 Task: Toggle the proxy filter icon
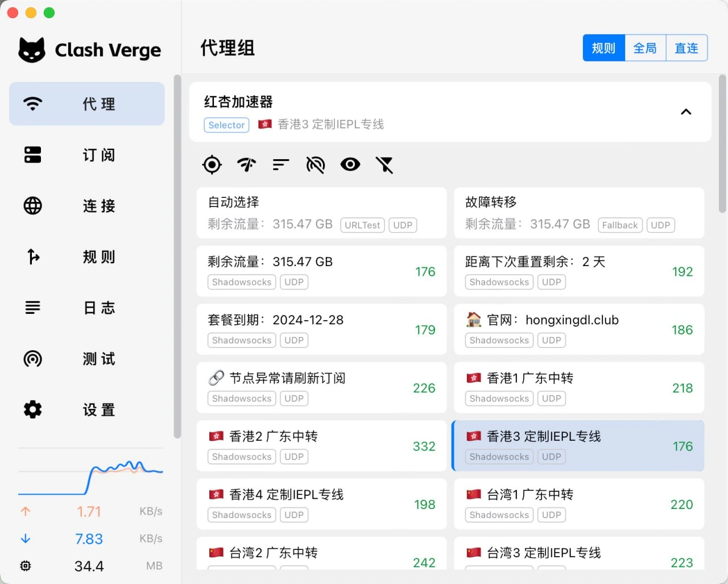click(x=384, y=165)
